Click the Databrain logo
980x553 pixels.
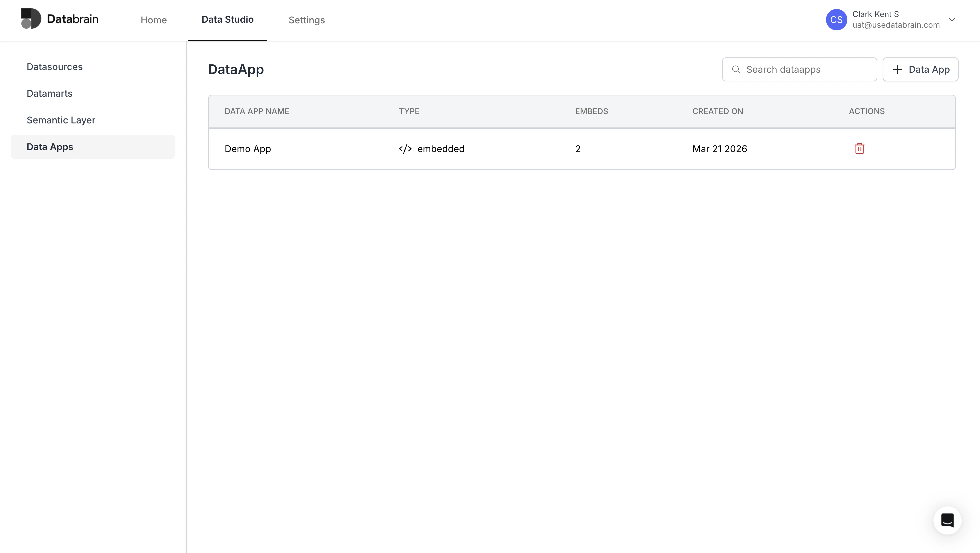(59, 18)
